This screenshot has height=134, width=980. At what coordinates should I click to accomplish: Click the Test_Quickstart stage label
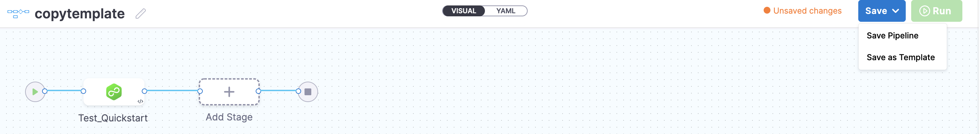tap(113, 118)
